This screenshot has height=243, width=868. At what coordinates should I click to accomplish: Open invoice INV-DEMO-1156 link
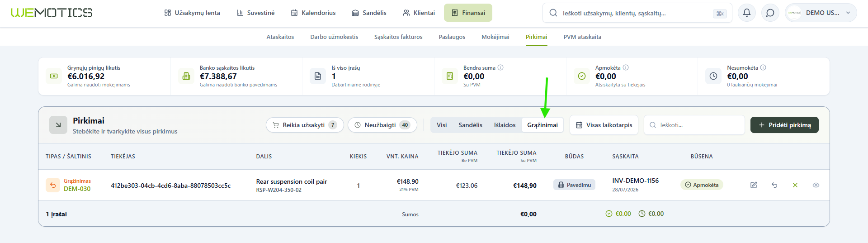[635, 181]
